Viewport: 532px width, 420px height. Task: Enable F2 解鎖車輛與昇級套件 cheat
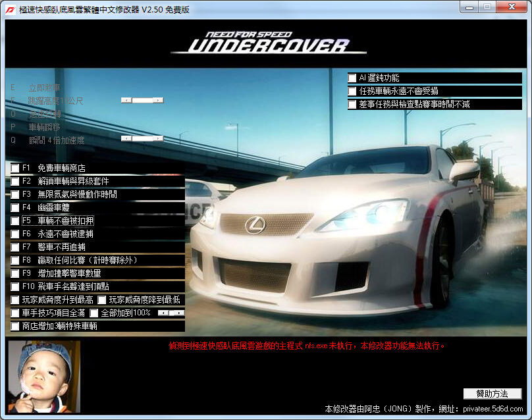pyautogui.click(x=13, y=181)
